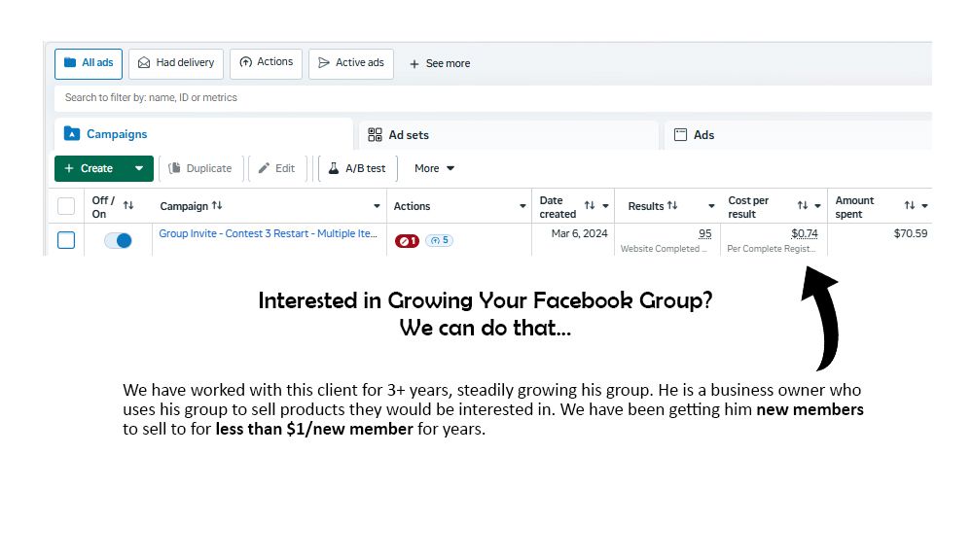972x560 pixels.
Task: Select the Had delivery filter
Action: [176, 63]
